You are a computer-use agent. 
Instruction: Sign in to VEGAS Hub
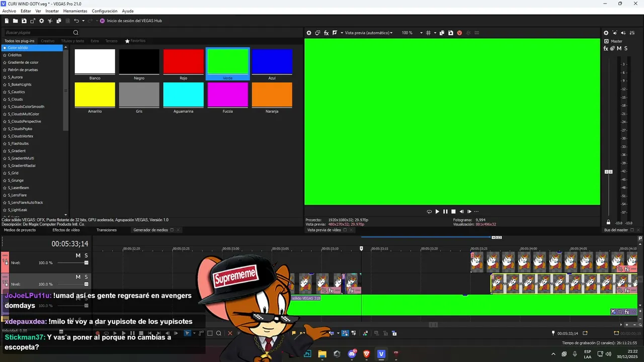pos(131,21)
